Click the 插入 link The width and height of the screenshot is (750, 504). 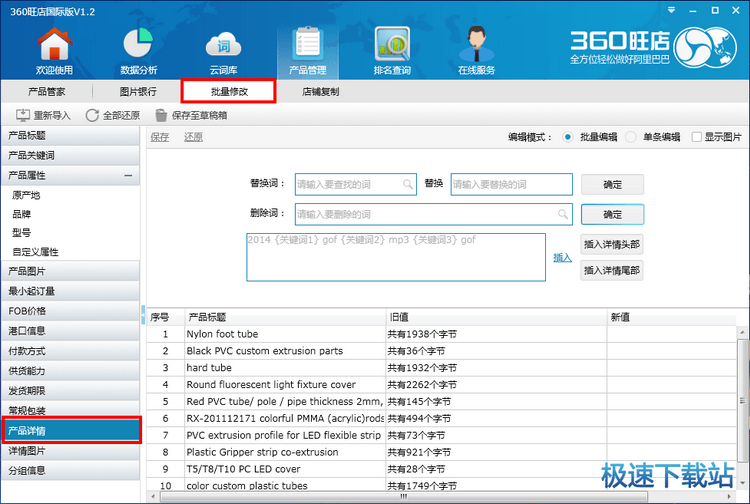click(562, 258)
